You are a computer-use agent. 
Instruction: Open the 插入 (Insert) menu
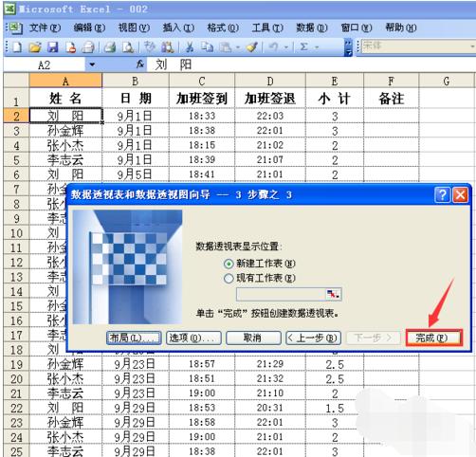(x=178, y=28)
